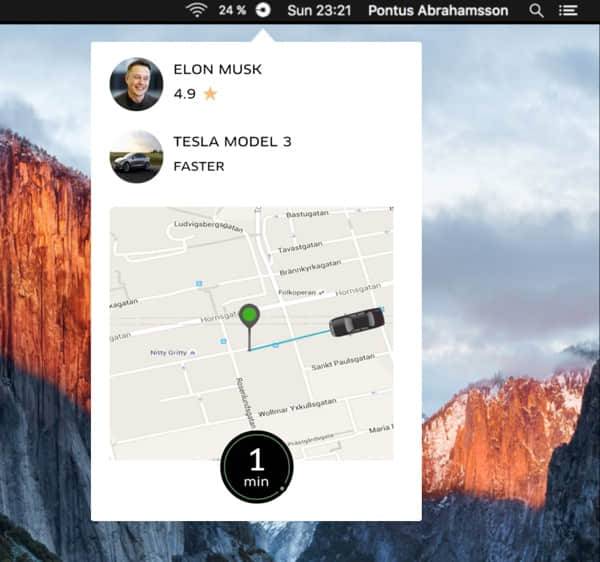Click Elon Musk's driver photo

click(136, 84)
